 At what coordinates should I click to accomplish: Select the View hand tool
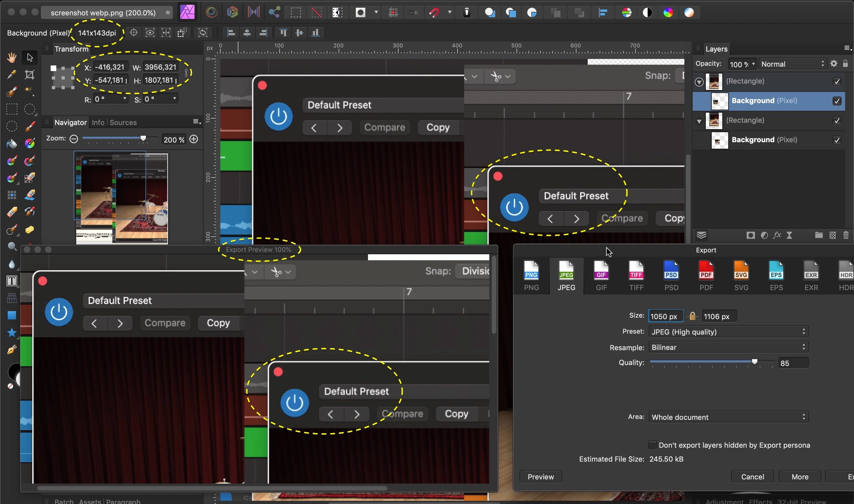tap(12, 57)
